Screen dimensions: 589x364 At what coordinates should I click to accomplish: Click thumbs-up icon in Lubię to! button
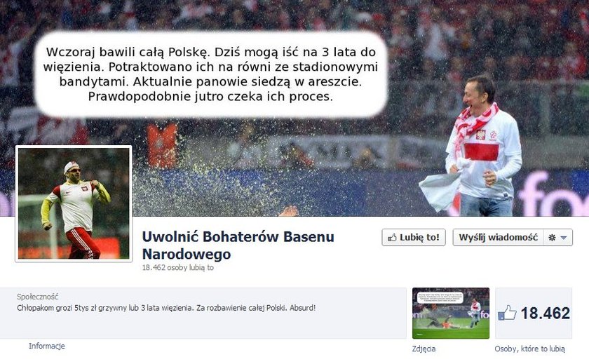[x=392, y=238]
